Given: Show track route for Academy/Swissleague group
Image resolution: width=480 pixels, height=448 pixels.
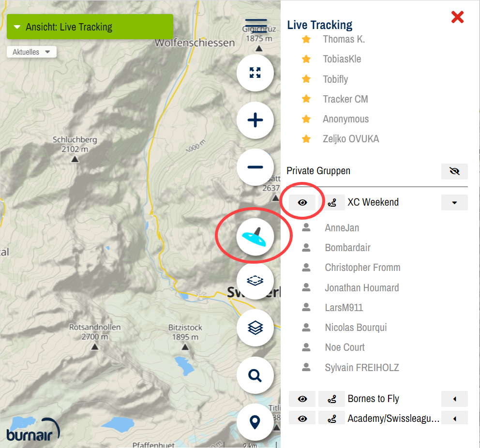Looking at the screenshot, I should pyautogui.click(x=331, y=418).
